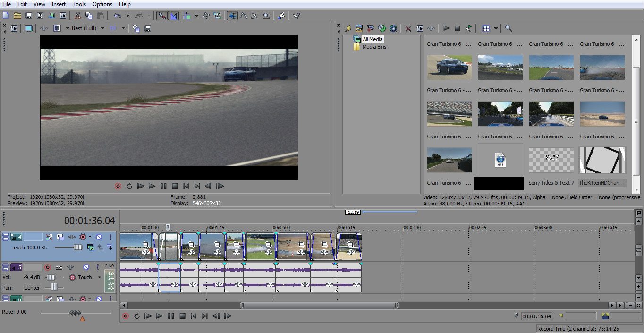Click Play in the video preview transport

[152, 186]
